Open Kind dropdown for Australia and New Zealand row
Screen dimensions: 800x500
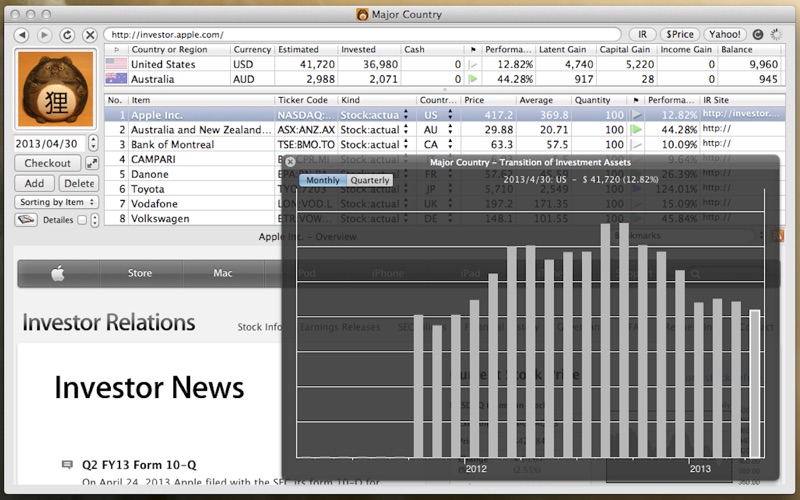[x=406, y=130]
